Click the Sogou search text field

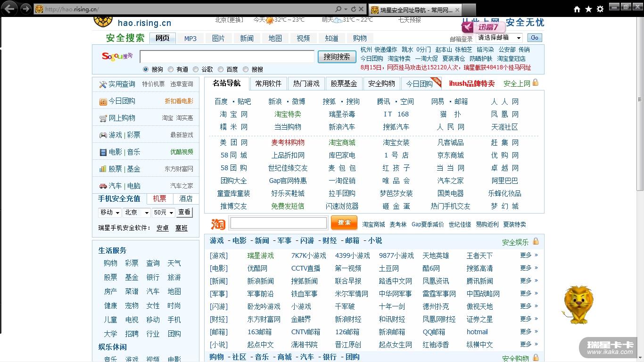[x=227, y=57]
